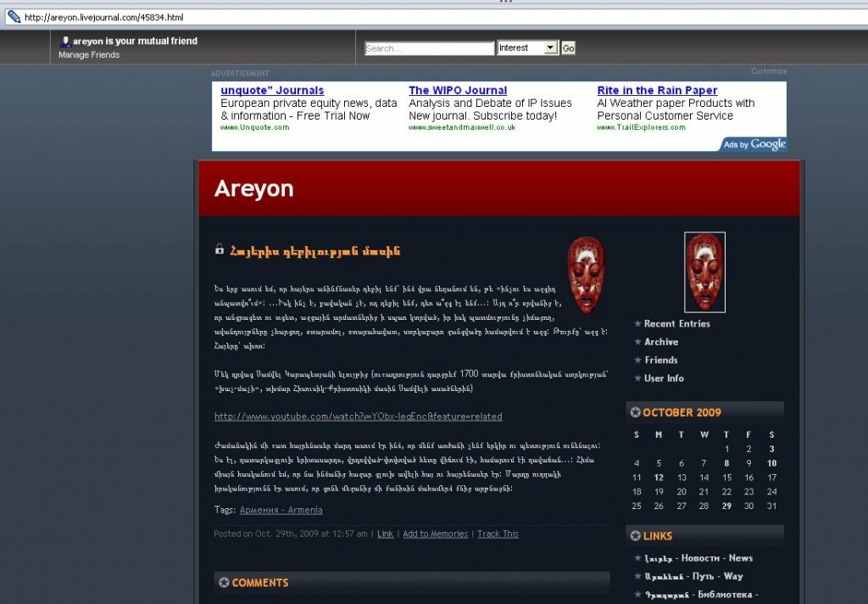Viewport: 868px width, 604px height.
Task: Click the lock icon beside post title
Action: (x=220, y=249)
